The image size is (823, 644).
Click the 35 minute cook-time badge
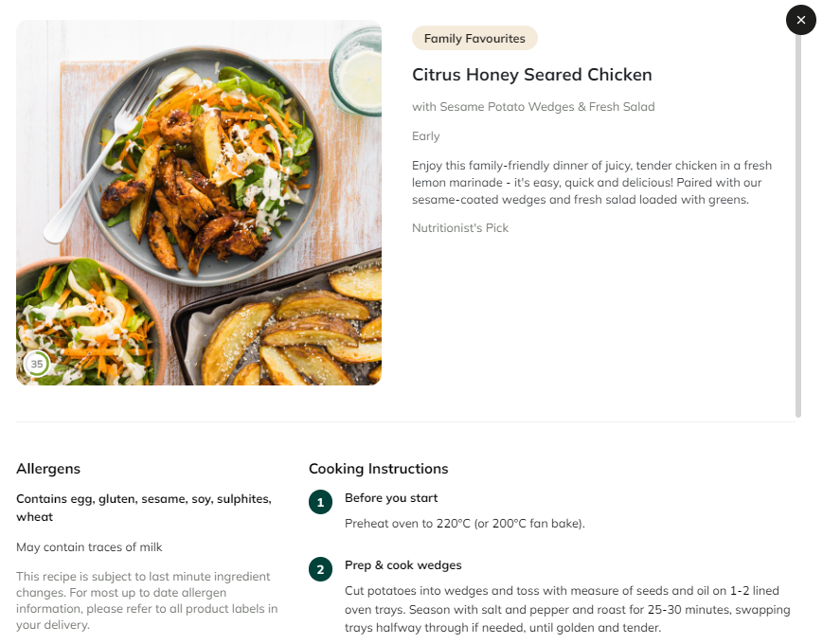[x=37, y=364]
